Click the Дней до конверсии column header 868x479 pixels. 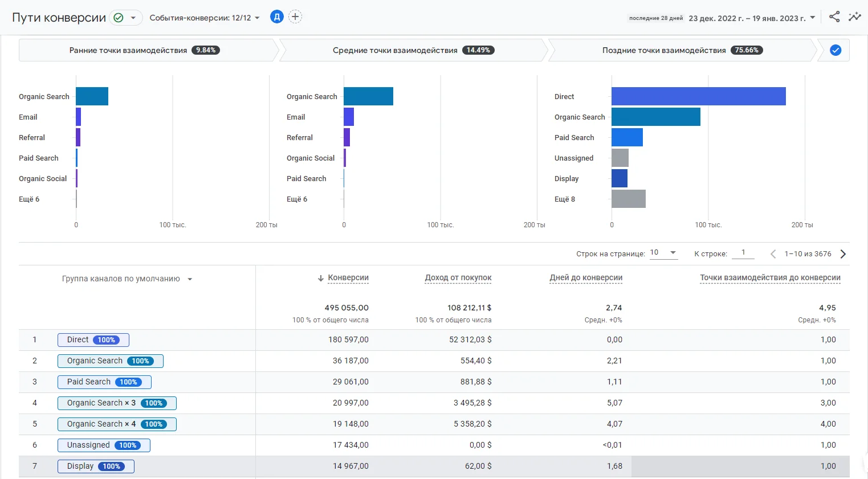point(585,278)
